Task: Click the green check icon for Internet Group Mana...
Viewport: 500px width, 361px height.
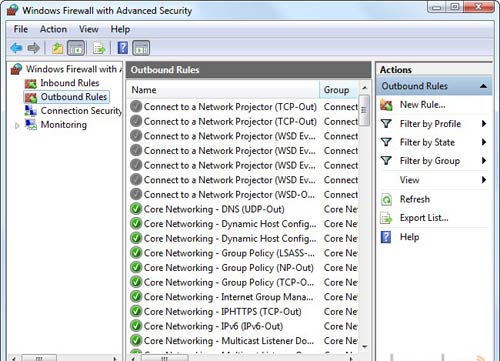Action: pos(136,297)
